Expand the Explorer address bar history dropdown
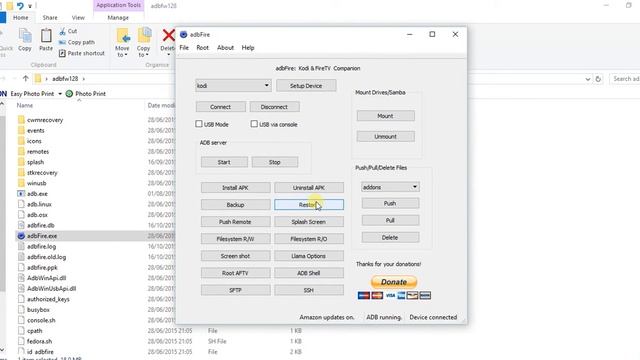Image resolution: width=640 pixels, height=360 pixels. (588, 79)
